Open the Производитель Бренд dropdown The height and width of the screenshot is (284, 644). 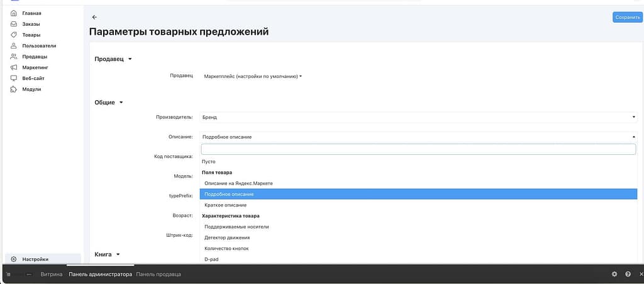[418, 118]
